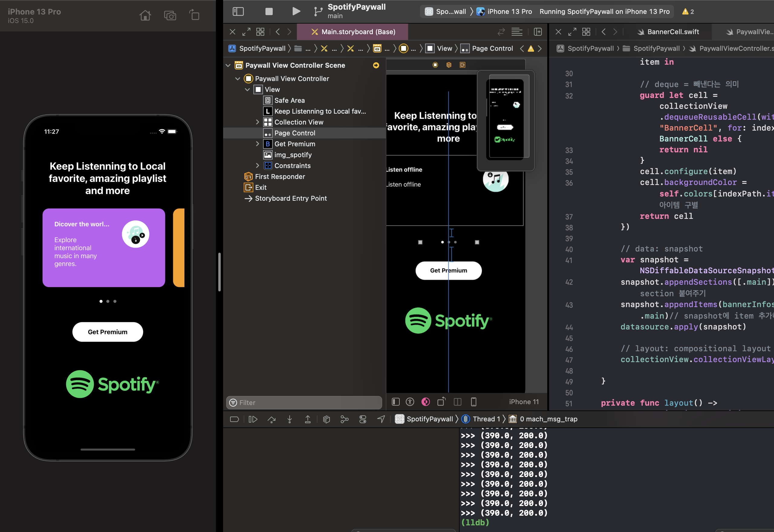
Task: Click the Simulator Home button icon
Action: coord(145,15)
